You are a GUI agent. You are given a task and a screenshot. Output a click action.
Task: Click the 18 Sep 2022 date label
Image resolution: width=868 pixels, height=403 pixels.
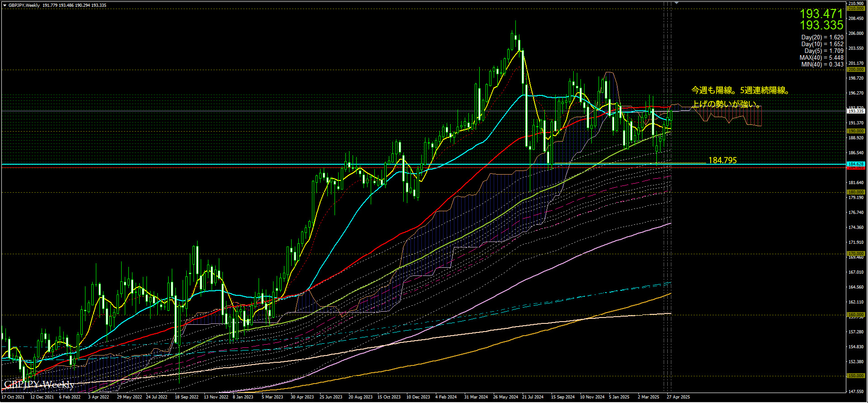[x=187, y=397]
